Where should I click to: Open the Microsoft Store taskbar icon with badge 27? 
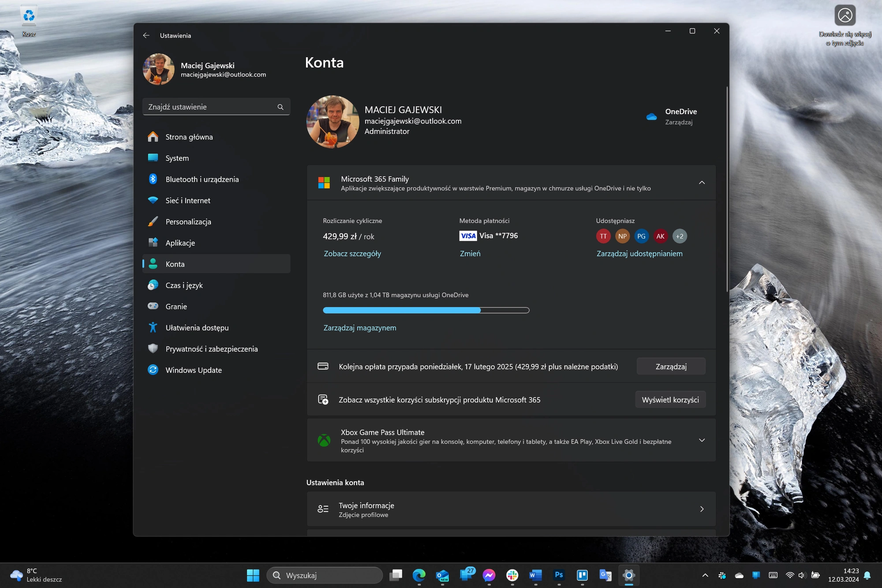(466, 574)
